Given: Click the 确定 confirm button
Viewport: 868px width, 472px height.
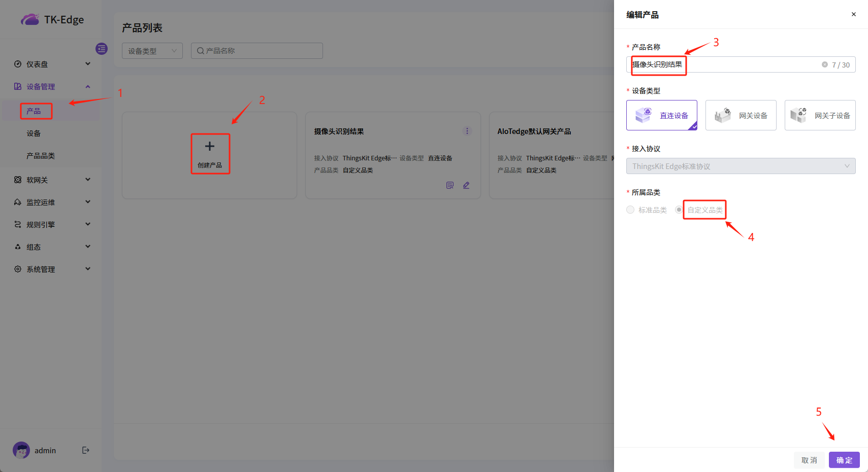Looking at the screenshot, I should (x=844, y=460).
